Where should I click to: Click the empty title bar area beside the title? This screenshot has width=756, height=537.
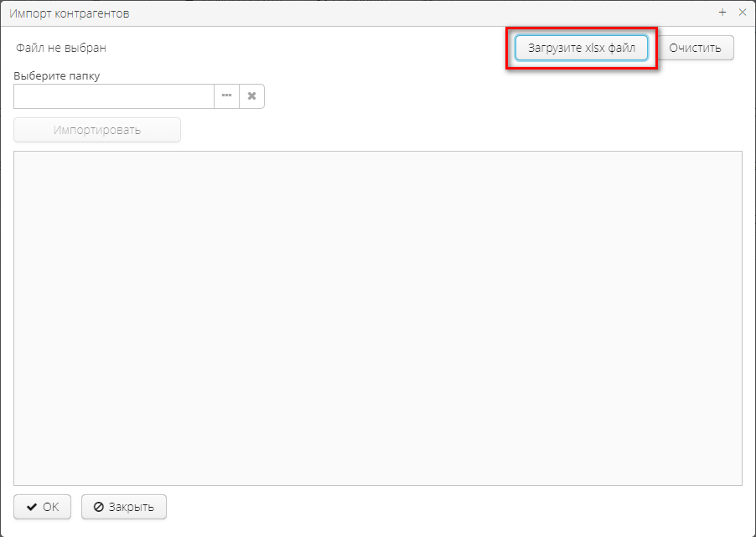pyautogui.click(x=419, y=13)
